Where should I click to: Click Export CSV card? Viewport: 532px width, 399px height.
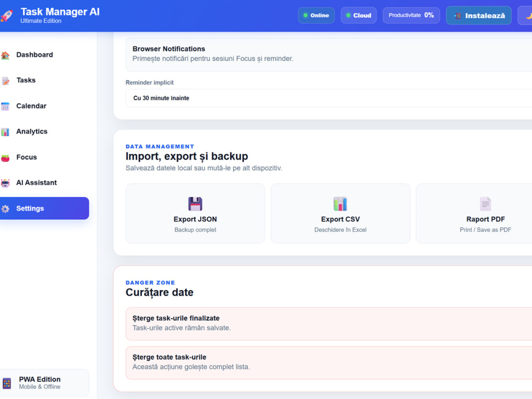click(340, 213)
